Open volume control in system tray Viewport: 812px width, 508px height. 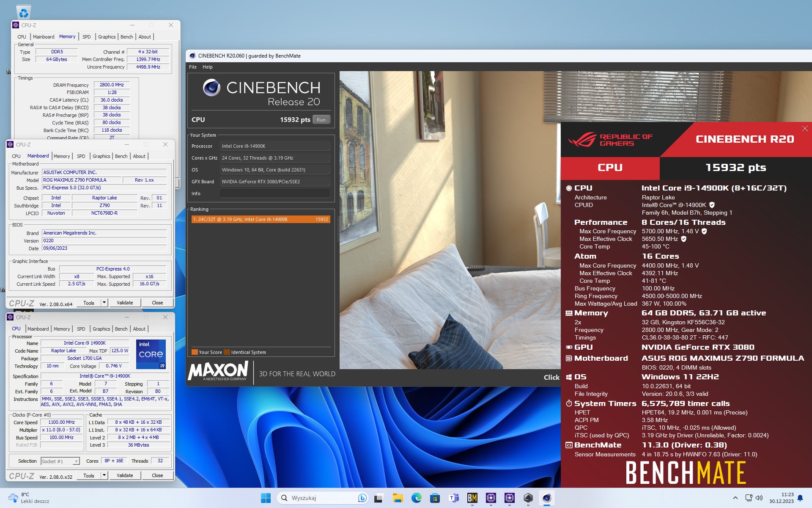point(759,498)
